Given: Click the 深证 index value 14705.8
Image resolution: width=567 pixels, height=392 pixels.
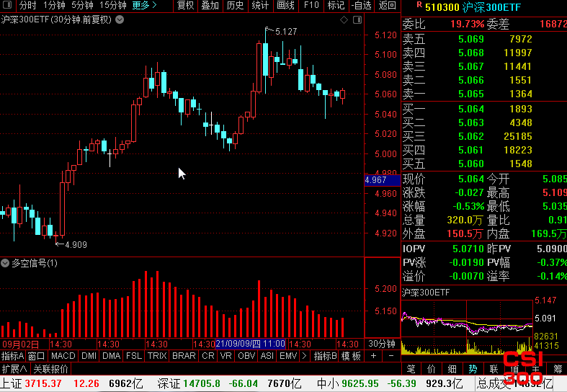Looking at the screenshot, I should tap(202, 383).
